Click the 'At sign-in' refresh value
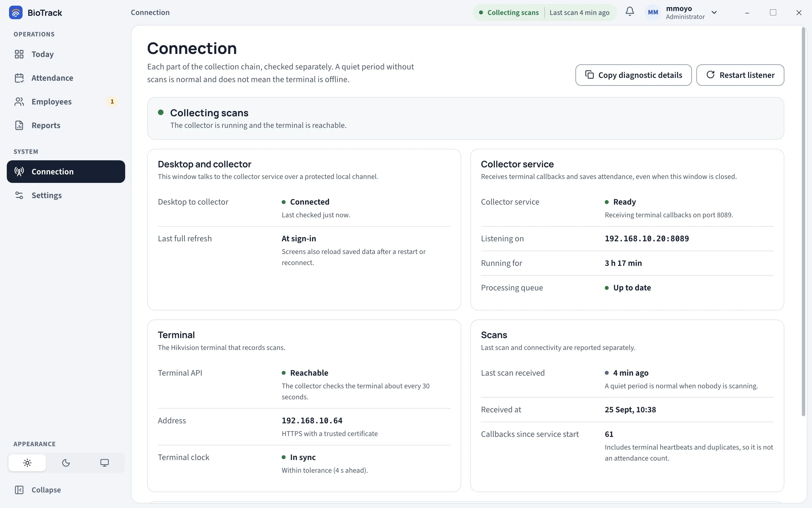This screenshot has height=508, width=812. [x=299, y=238]
